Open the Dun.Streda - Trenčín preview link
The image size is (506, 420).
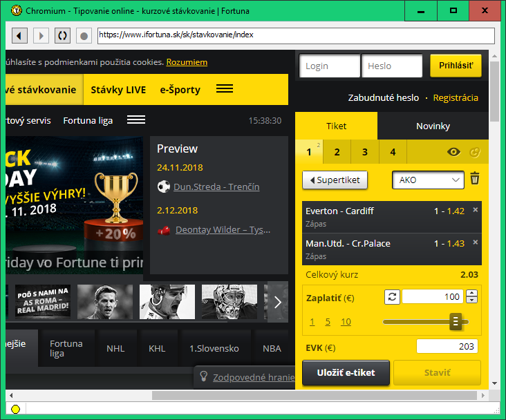[216, 187]
